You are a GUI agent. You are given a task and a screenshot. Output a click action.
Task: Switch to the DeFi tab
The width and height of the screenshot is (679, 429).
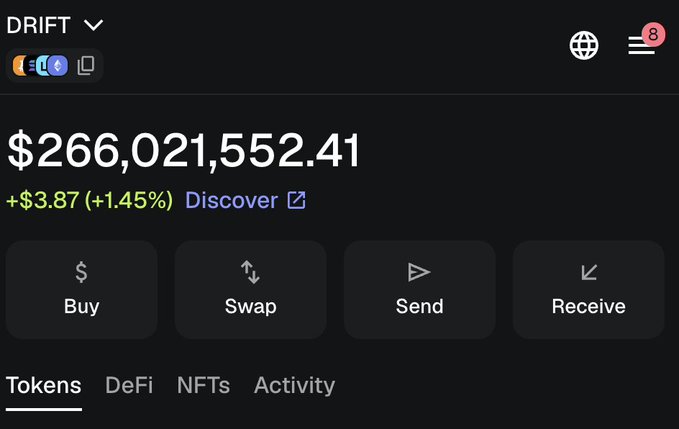129,385
